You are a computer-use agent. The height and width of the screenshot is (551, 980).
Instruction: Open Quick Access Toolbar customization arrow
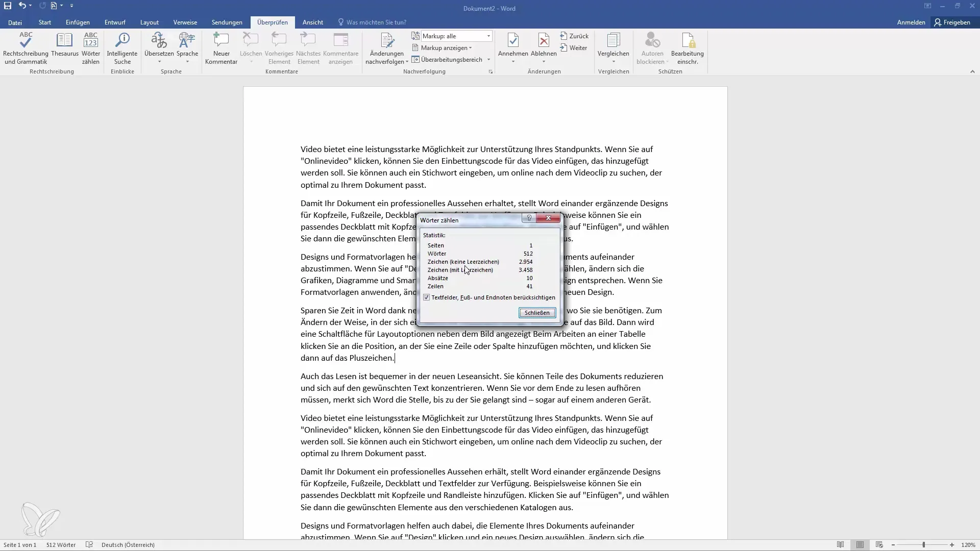[x=71, y=6]
